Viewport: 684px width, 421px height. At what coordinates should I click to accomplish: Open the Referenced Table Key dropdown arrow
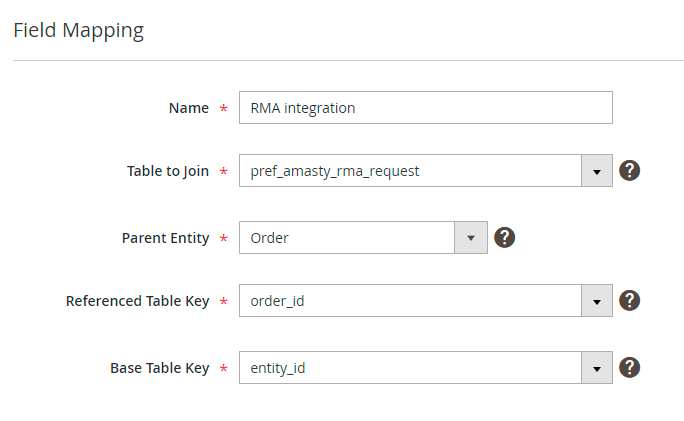(x=597, y=301)
